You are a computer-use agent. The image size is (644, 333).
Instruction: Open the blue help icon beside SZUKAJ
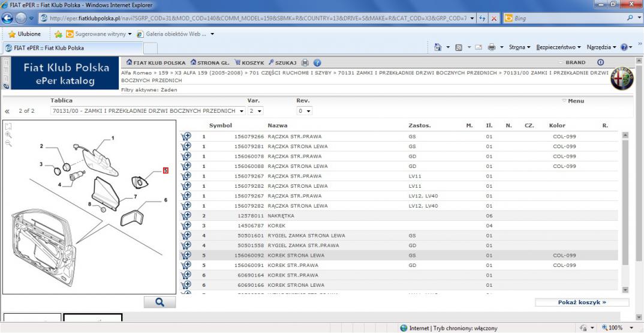pyautogui.click(x=317, y=63)
